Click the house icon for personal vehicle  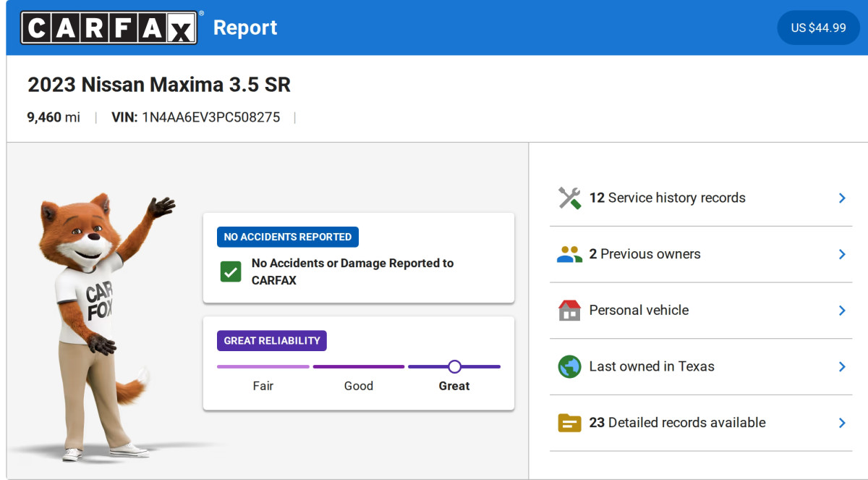(569, 311)
